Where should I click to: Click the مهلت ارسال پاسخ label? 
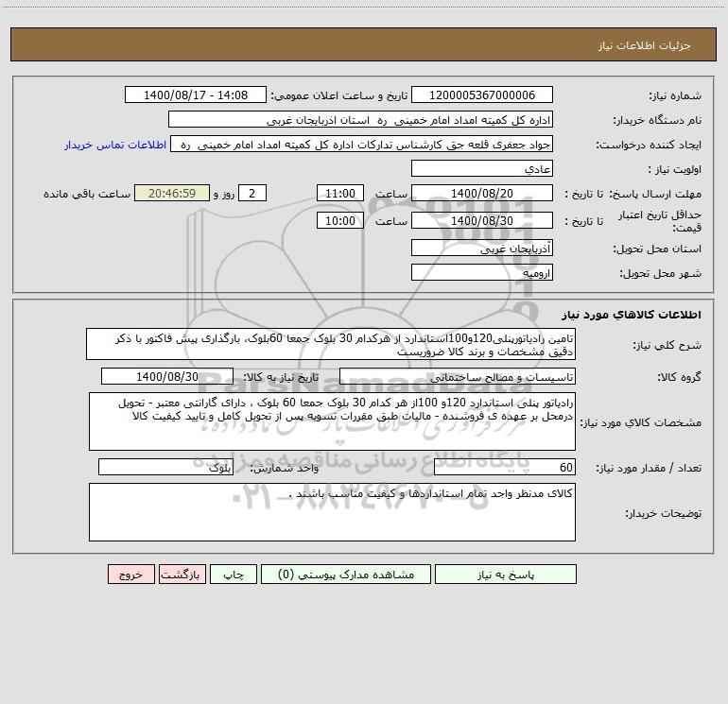(655, 194)
